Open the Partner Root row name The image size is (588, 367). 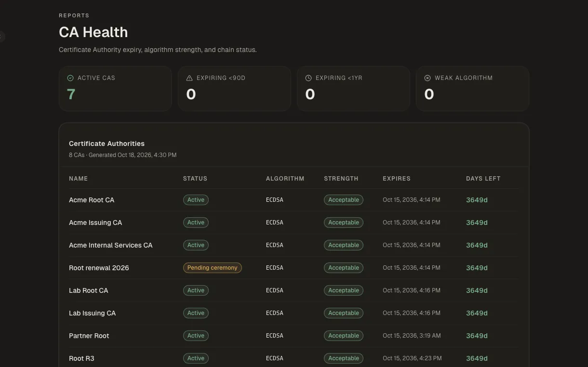89,336
